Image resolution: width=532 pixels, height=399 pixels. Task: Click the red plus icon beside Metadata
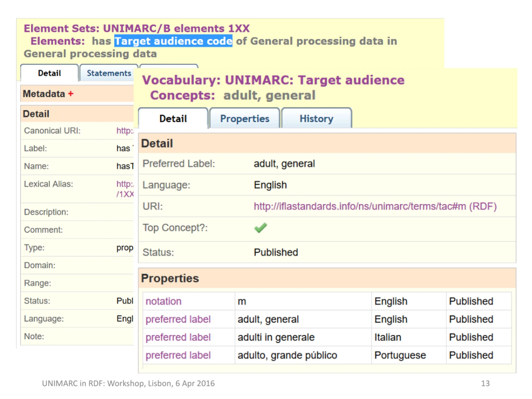pos(70,94)
